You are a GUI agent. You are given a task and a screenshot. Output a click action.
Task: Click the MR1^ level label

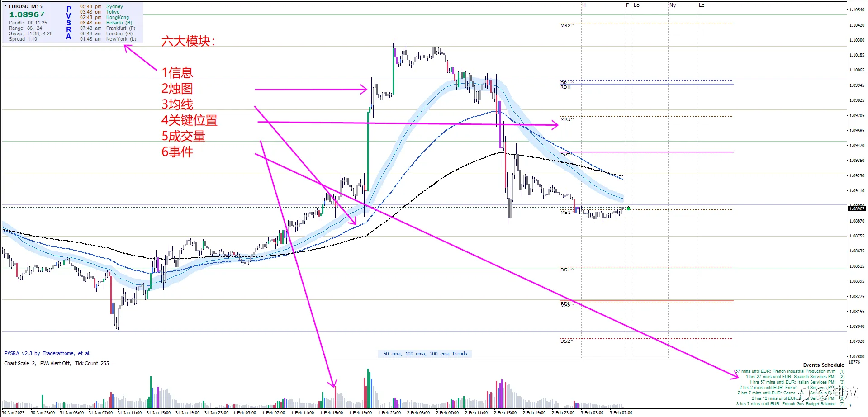567,119
